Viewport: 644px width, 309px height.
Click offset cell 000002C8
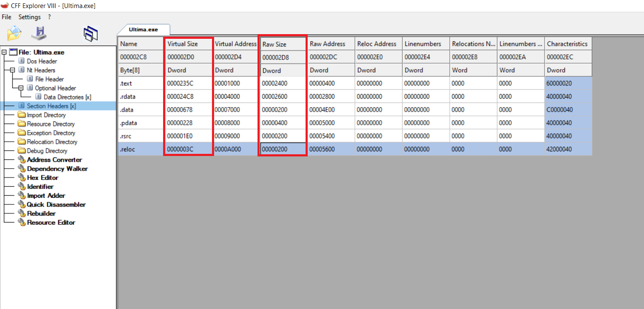(142, 57)
